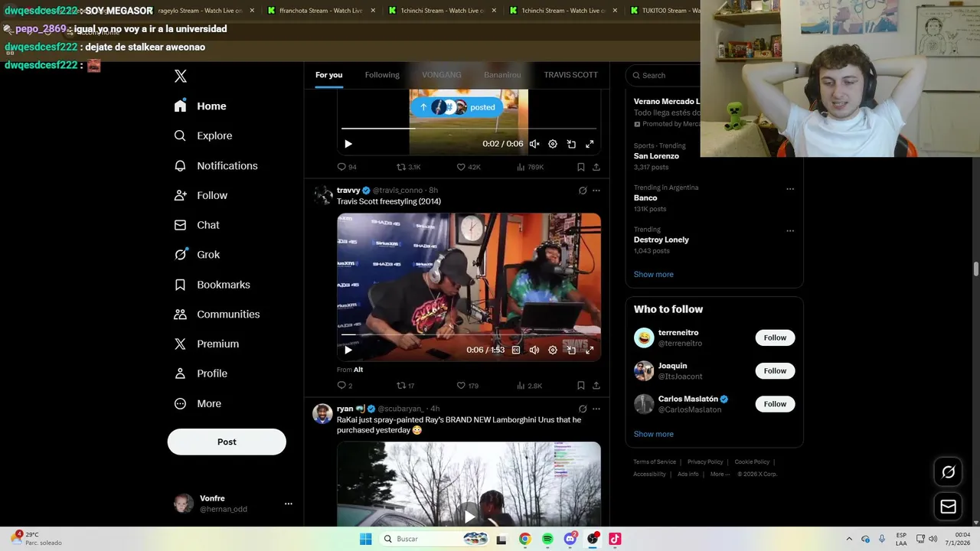This screenshot has height=551, width=980.
Task: Seek on freestyle video progress bar
Action: click(469, 334)
